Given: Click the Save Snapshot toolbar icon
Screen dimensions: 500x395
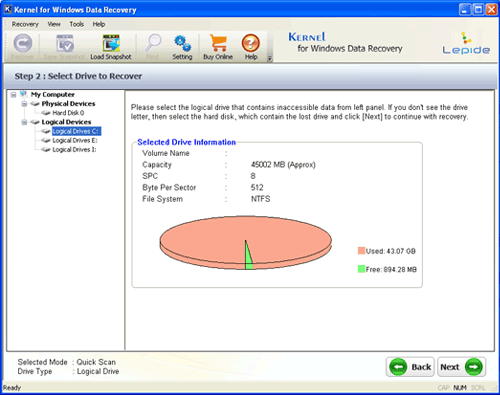Looking at the screenshot, I should click(65, 44).
